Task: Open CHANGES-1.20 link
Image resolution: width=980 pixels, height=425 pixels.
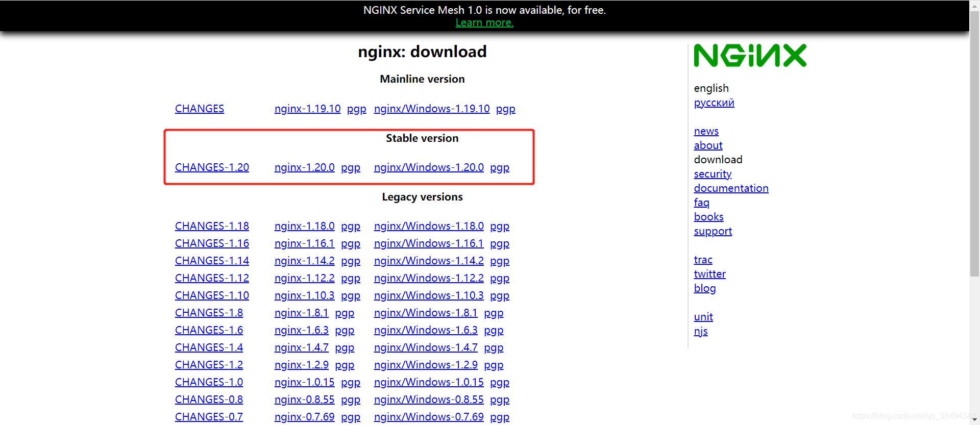Action: [212, 167]
